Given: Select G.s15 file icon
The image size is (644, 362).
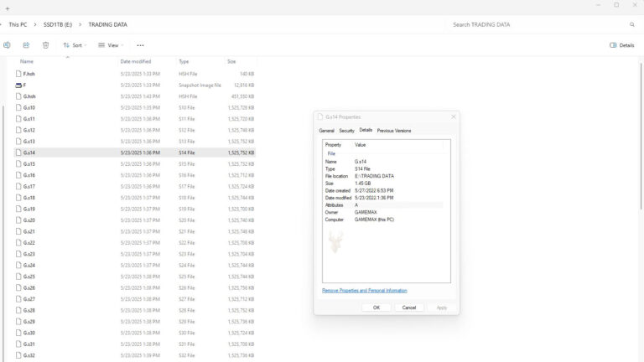Looking at the screenshot, I should [x=18, y=163].
